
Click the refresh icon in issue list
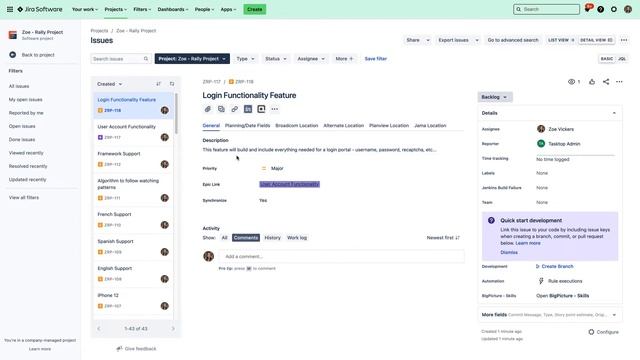point(172,84)
